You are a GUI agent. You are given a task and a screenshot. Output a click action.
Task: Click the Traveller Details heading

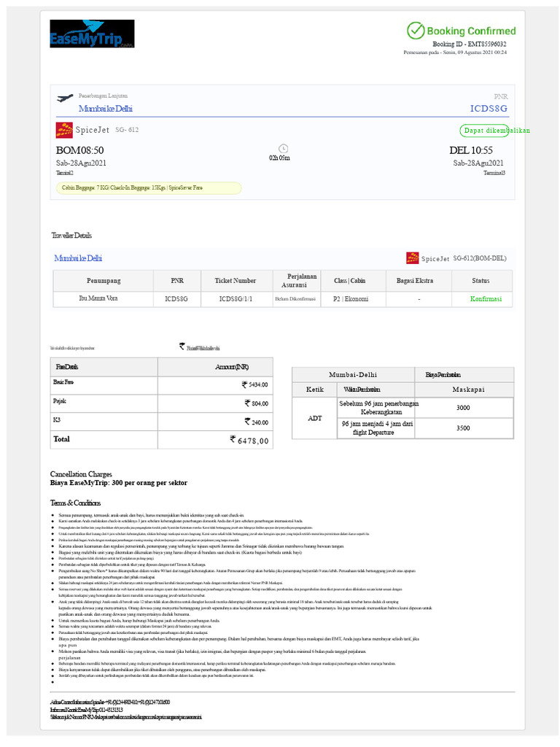(71, 236)
